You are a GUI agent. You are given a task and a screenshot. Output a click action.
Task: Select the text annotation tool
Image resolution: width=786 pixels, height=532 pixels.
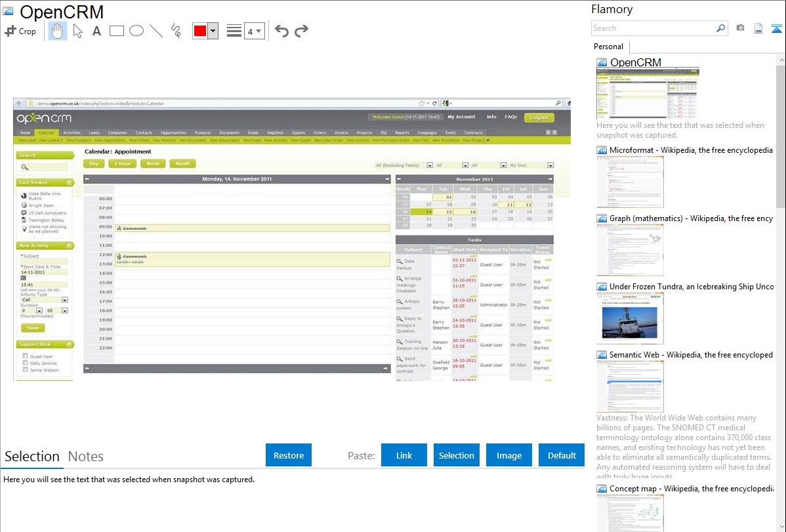[96, 31]
